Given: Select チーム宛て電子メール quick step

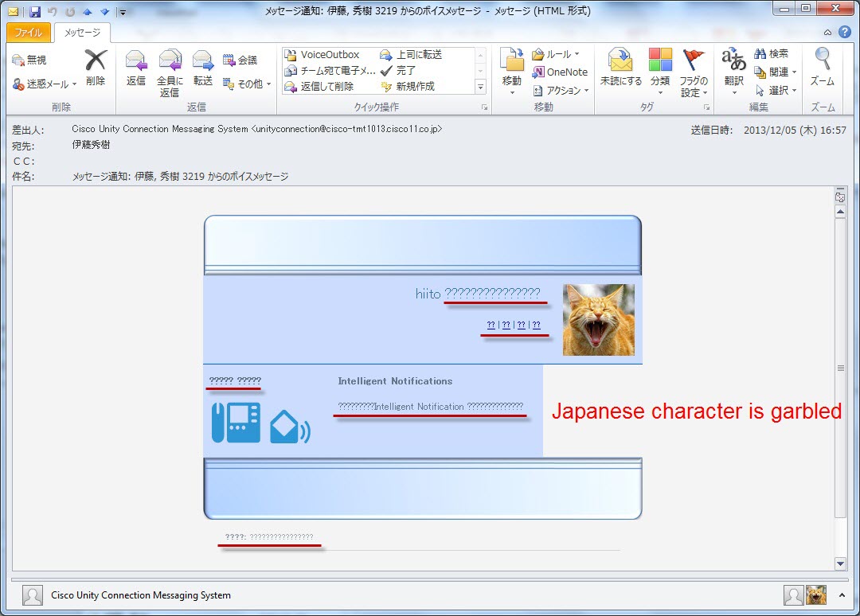Looking at the screenshot, I should click(x=330, y=71).
